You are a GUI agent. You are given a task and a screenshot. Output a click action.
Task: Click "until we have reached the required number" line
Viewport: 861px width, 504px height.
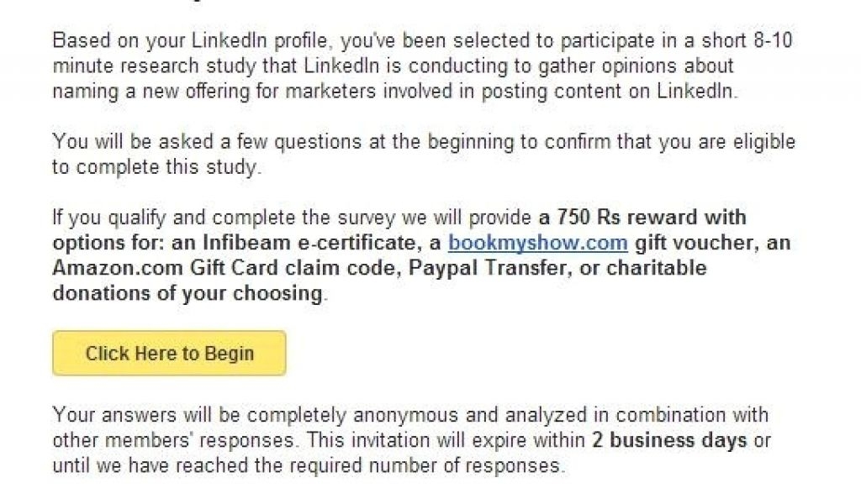coord(309,465)
